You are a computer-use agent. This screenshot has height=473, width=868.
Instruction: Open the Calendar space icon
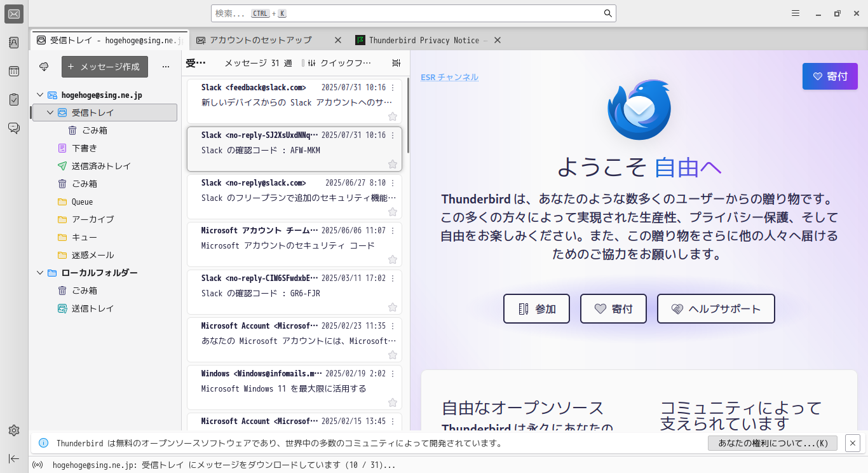pyautogui.click(x=14, y=71)
